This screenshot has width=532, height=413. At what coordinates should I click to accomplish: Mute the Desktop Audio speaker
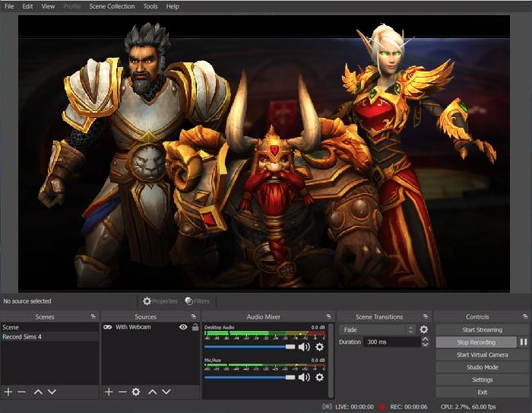[304, 347]
